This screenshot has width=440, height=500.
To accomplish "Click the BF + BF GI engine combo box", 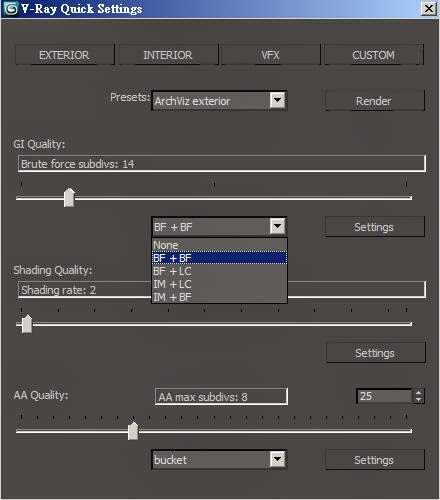I will click(219, 227).
